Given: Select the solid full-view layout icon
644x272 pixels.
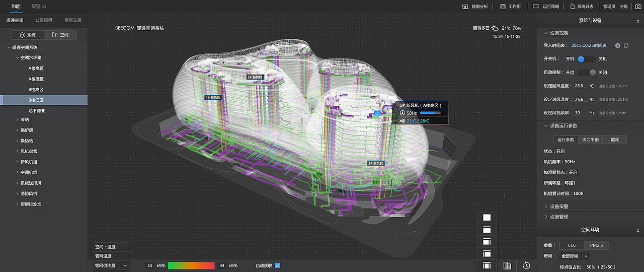Looking at the screenshot, I should [487, 218].
